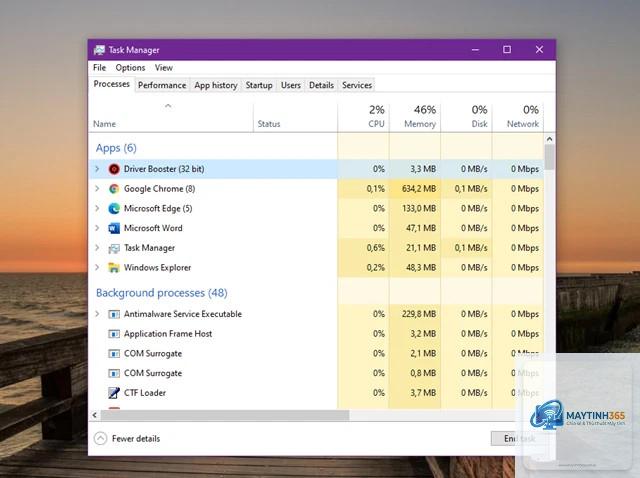Open the Options menu

130,68
